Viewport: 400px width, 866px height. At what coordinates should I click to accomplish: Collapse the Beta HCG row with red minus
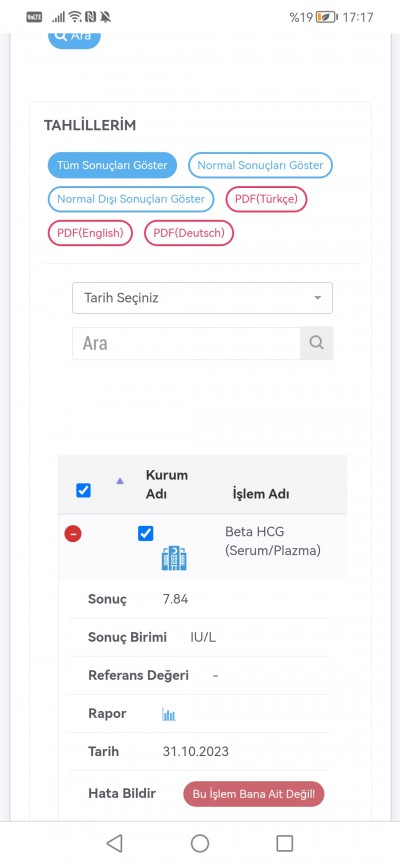[x=73, y=534]
